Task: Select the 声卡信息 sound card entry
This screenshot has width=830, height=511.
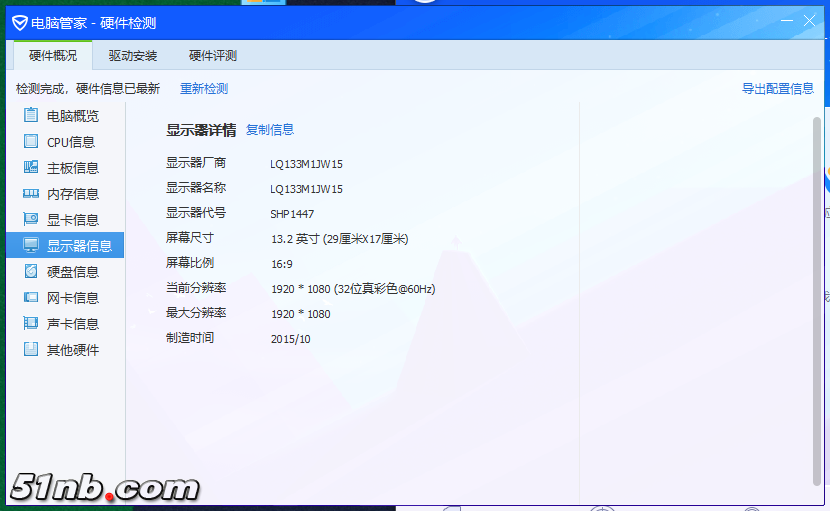Action: 72,324
